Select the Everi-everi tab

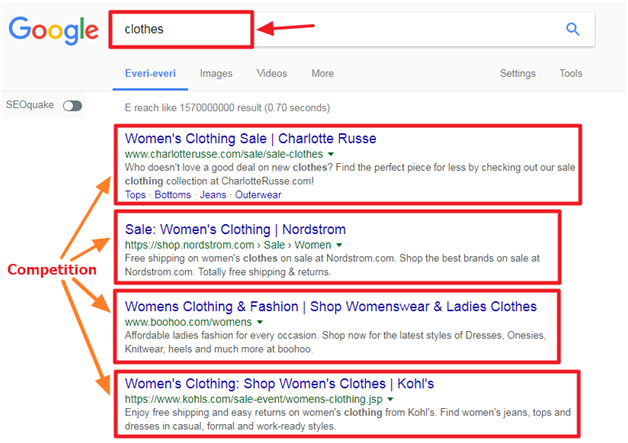click(x=150, y=73)
